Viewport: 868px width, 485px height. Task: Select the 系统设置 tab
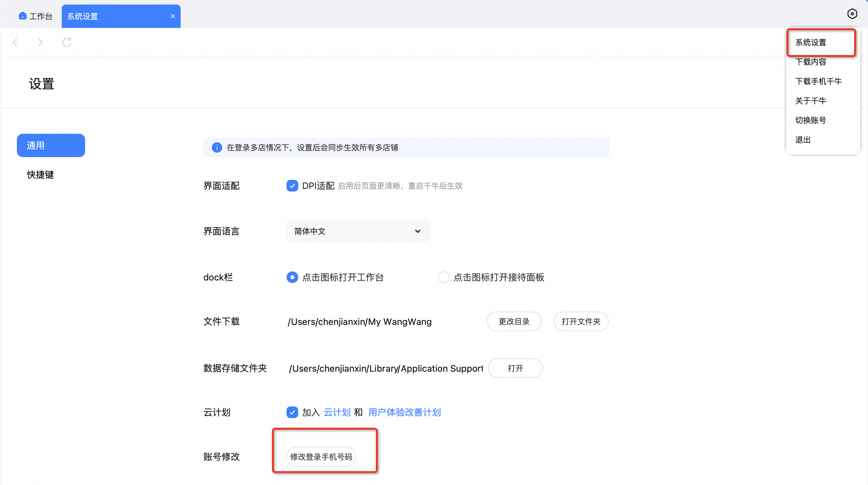[121, 16]
